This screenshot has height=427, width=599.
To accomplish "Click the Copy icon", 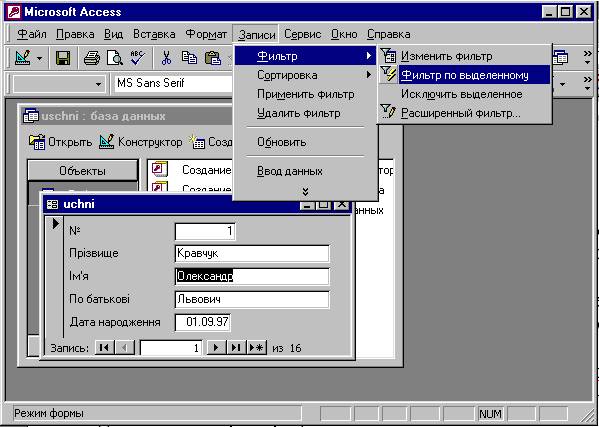I will click(x=189, y=58).
